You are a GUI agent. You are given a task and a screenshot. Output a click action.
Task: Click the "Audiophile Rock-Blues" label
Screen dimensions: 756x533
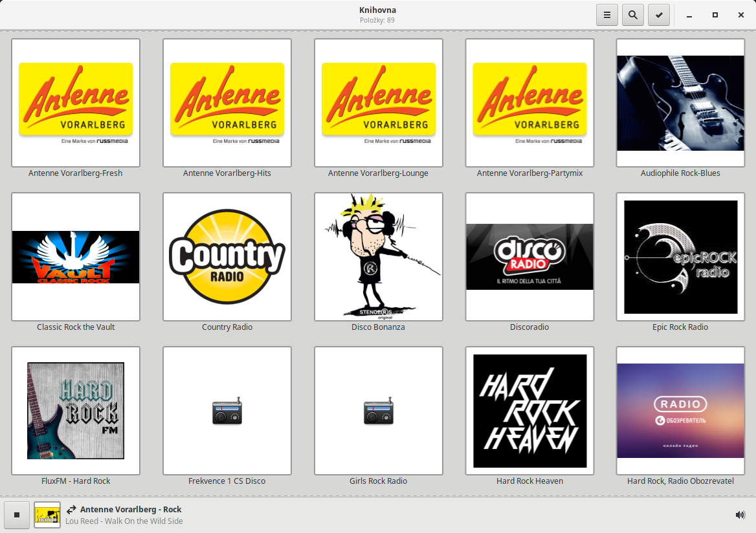pos(680,173)
